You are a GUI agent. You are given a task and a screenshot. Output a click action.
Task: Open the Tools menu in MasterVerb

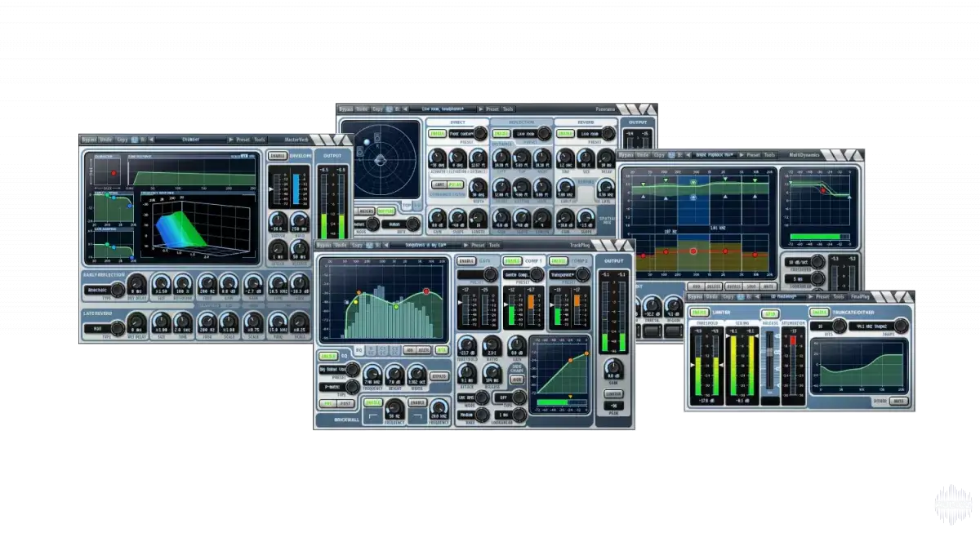tap(260, 140)
